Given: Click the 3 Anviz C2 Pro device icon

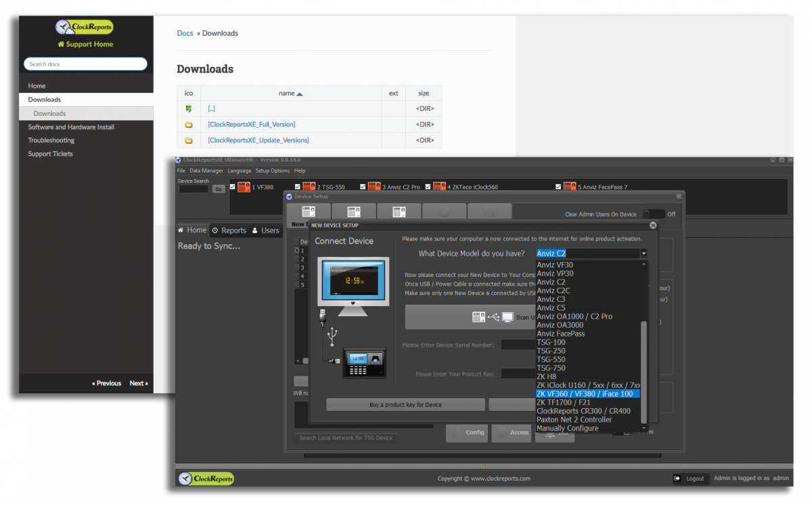Looking at the screenshot, I should [x=374, y=187].
